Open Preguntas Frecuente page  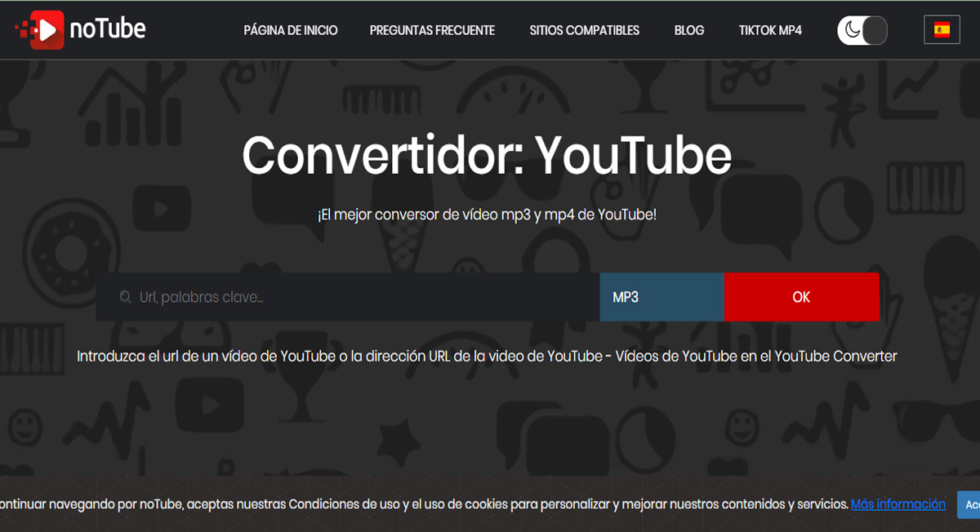pos(432,30)
